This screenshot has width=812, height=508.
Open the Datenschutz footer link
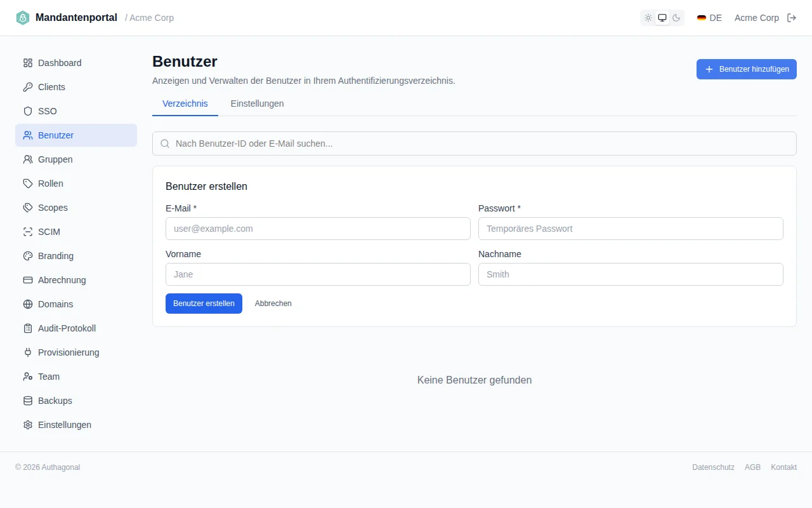(713, 467)
